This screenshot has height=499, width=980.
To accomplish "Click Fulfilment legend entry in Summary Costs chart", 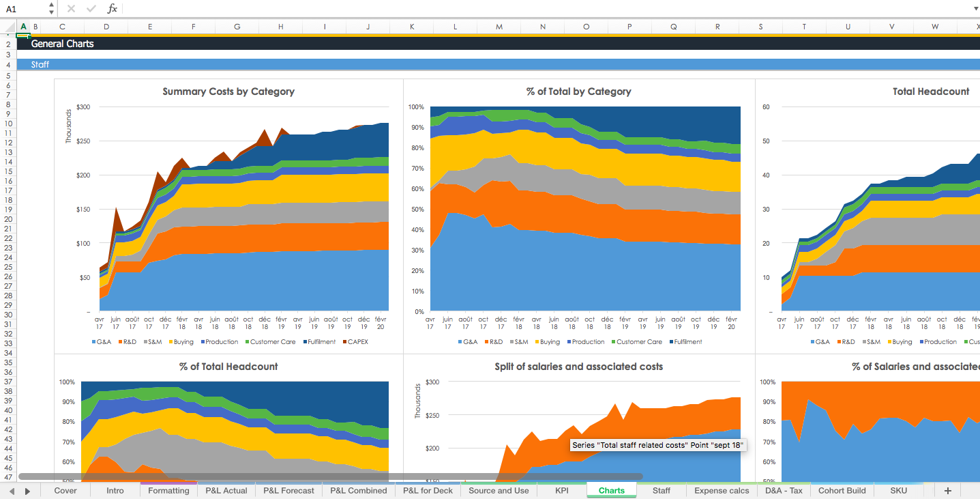I will (x=319, y=342).
